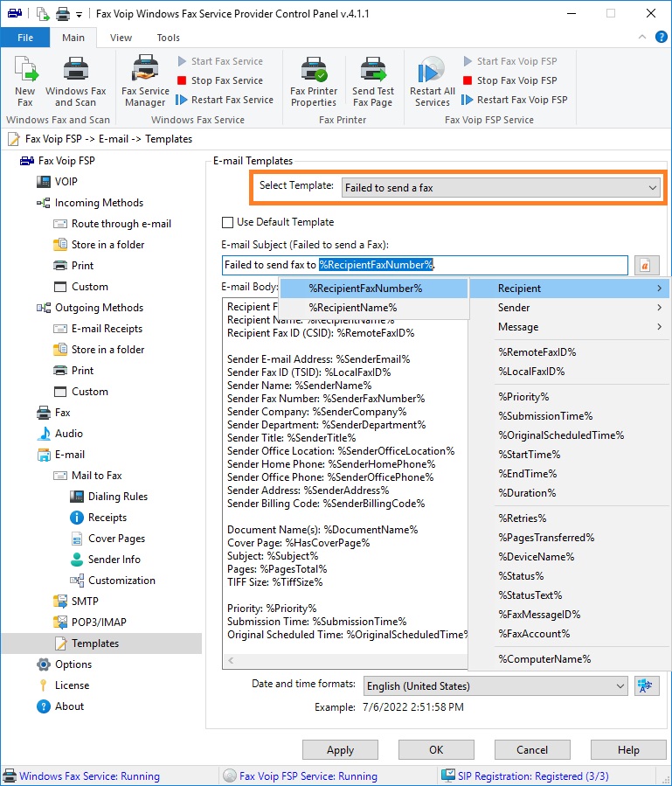Switch to the Tools tab
Viewport: 672px width, 786px height.
[168, 38]
